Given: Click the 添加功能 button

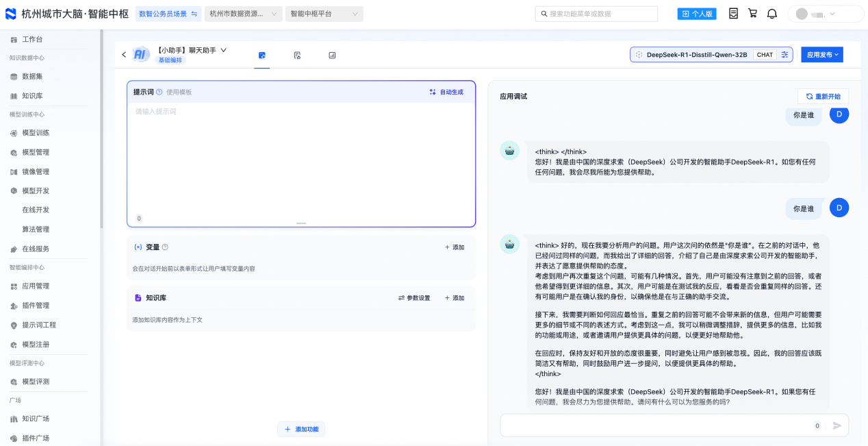Looking at the screenshot, I should click(301, 429).
